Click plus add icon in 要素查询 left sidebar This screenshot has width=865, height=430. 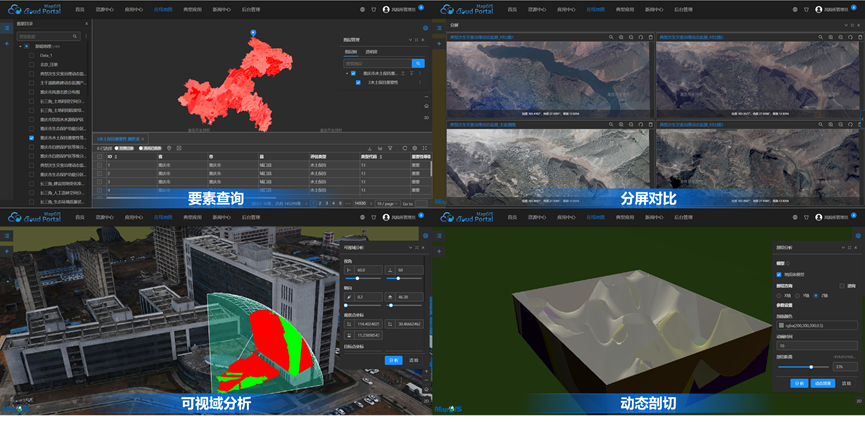coord(7,43)
